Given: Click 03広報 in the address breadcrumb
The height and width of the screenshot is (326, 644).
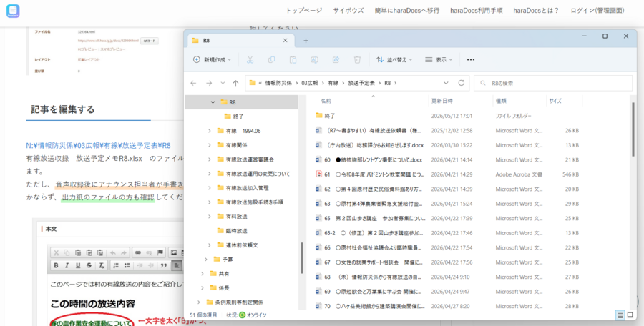Looking at the screenshot, I should click(310, 83).
